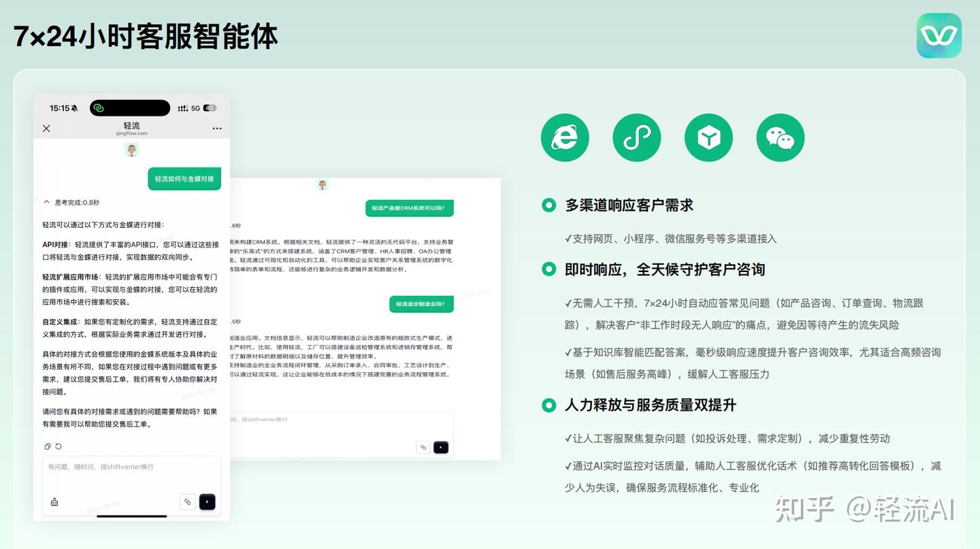Click the green bullet beside '人力释放与服务质量双提升'

549,405
